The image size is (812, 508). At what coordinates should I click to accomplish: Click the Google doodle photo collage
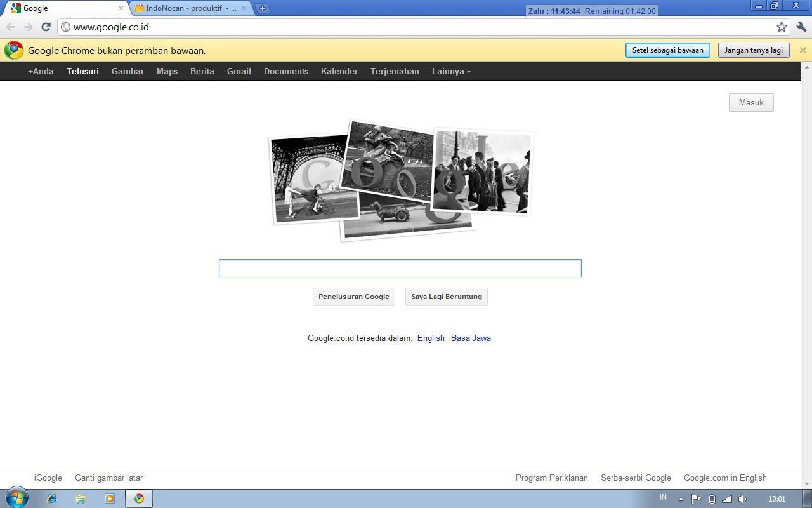pyautogui.click(x=401, y=180)
